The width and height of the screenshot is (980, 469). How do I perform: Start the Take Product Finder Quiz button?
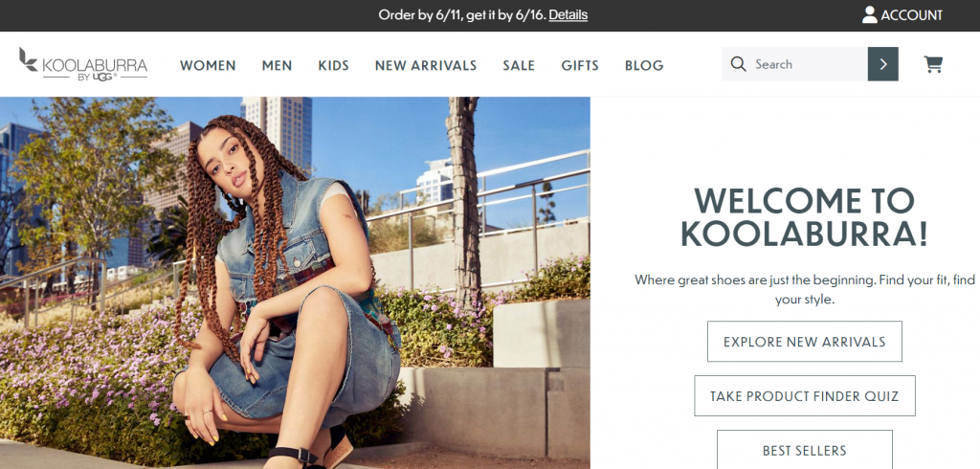(804, 396)
